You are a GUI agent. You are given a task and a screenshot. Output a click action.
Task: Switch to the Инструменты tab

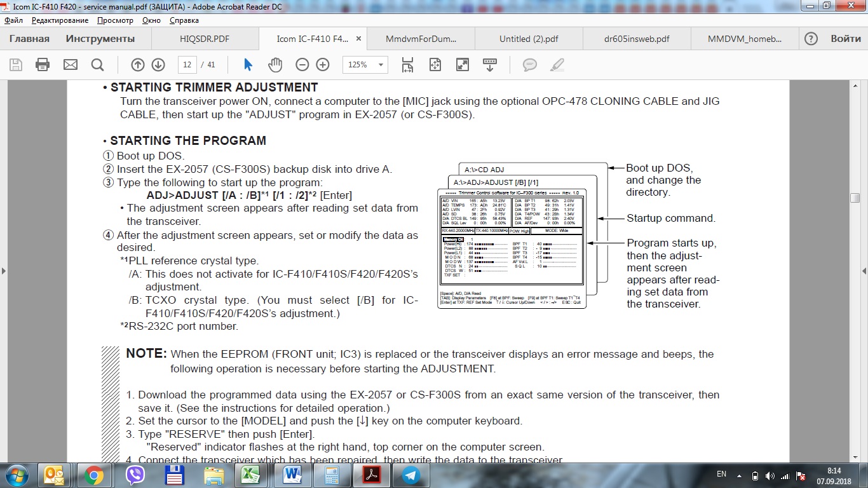(x=100, y=39)
